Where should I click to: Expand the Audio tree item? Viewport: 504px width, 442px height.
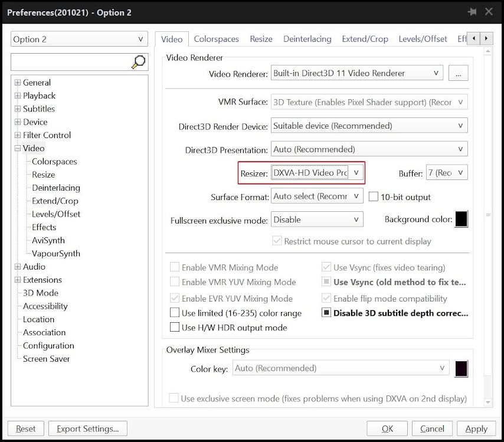(18, 267)
